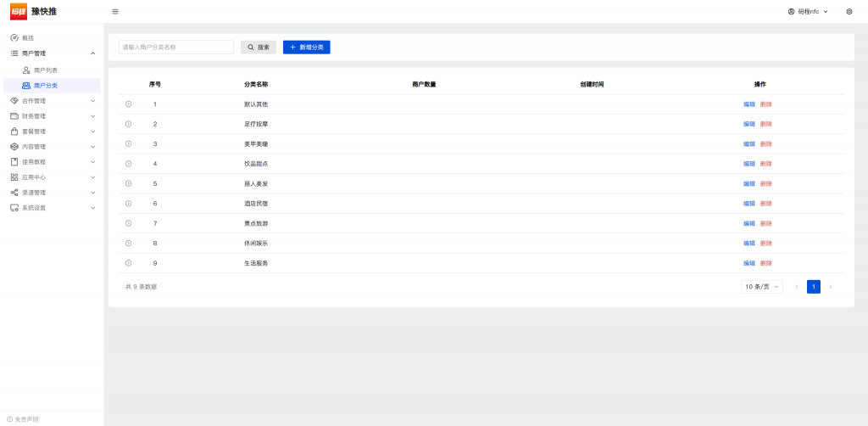The image size is (868, 426).
Task: Click the 概括 dashboard icon in the sidebar
Action: [14, 38]
